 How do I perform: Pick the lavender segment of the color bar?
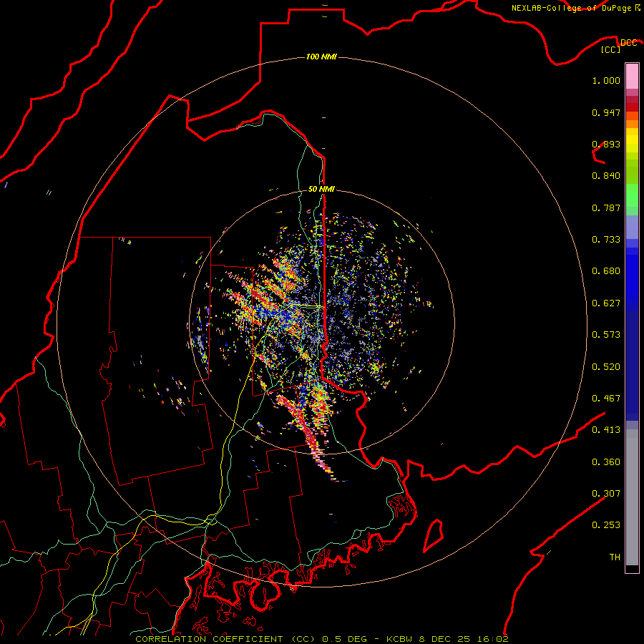[632, 227]
